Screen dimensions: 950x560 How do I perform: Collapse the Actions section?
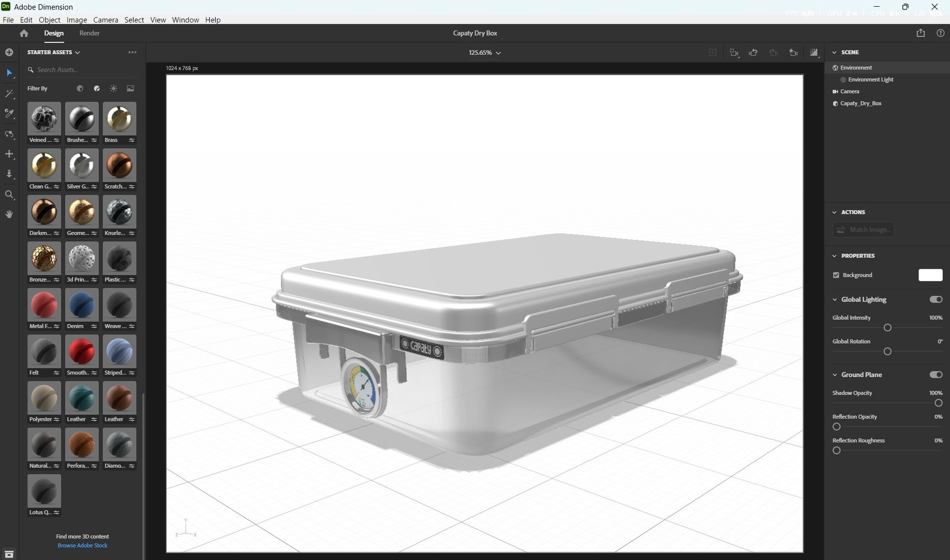[x=834, y=213]
